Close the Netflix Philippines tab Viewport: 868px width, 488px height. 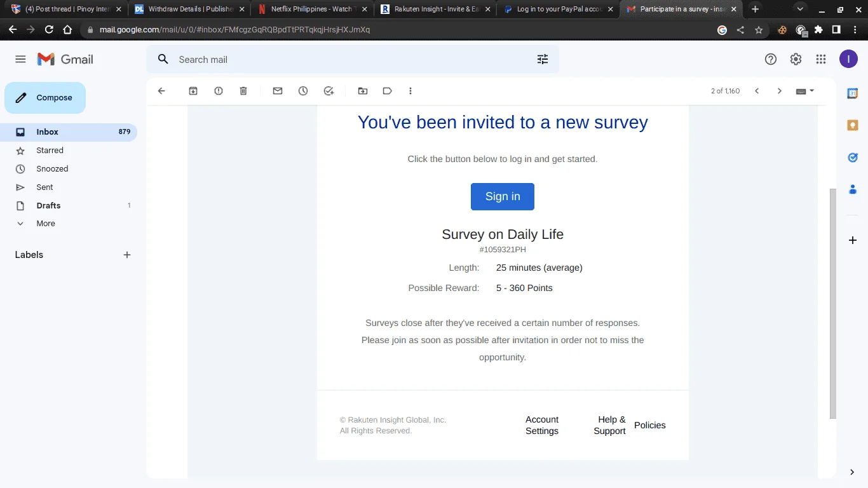(364, 10)
